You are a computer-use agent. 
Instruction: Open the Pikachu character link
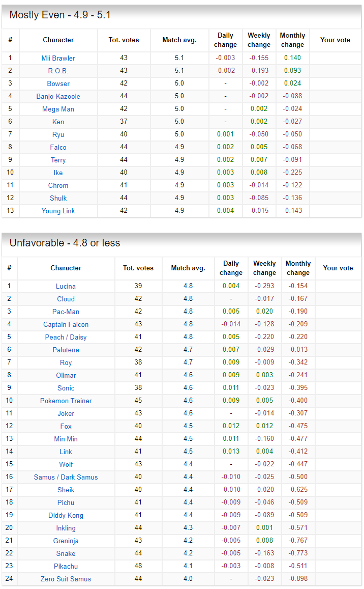(x=66, y=566)
